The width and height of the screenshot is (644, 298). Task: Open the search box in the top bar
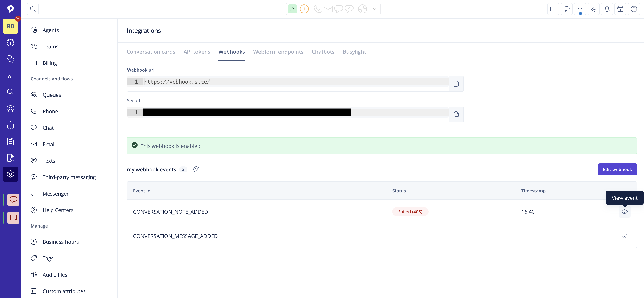coord(33,9)
